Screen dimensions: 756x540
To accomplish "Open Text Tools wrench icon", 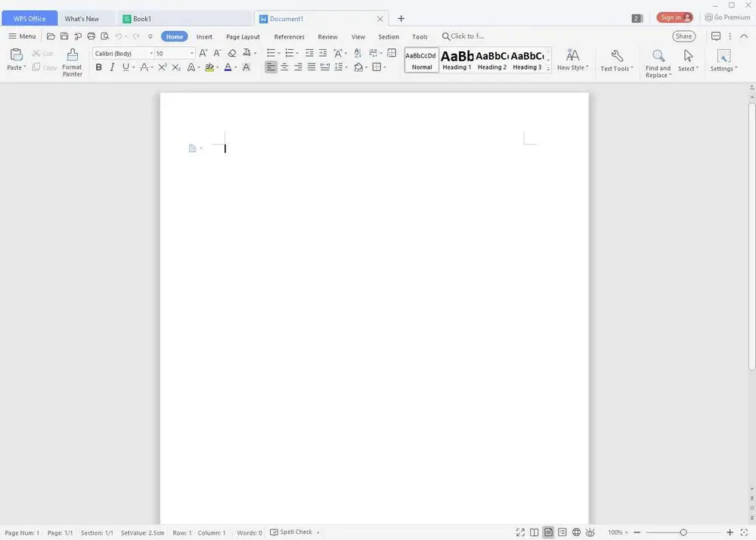I will (x=617, y=61).
